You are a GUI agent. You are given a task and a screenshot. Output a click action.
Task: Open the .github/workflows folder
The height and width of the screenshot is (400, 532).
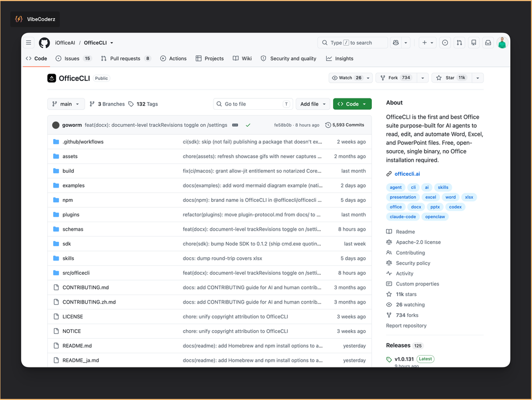83,142
